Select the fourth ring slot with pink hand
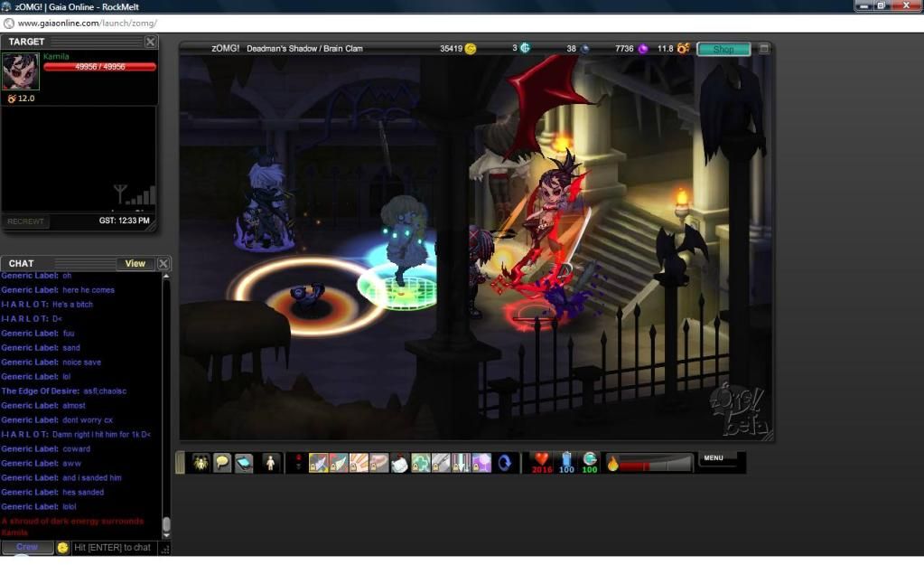The height and width of the screenshot is (565, 924). click(379, 463)
